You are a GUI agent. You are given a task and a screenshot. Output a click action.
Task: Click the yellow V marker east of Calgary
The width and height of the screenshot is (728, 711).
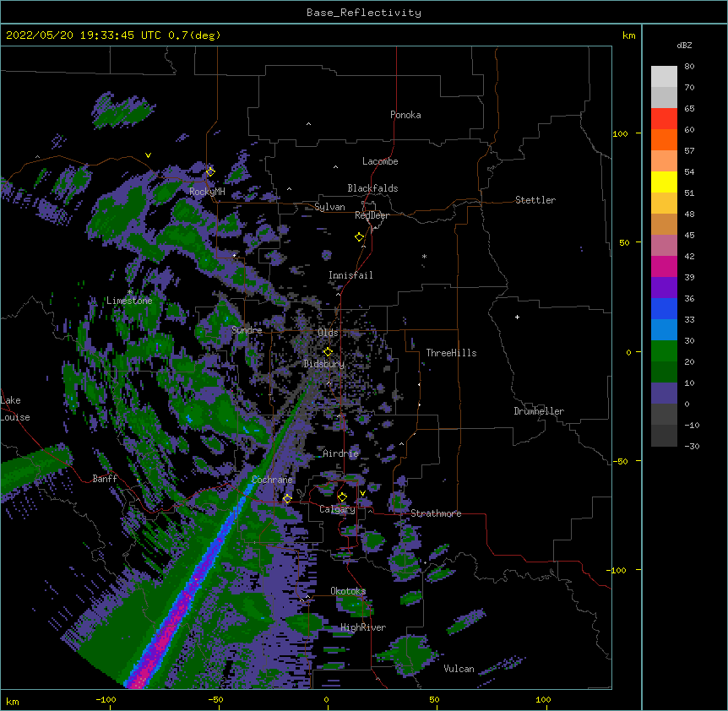point(362,493)
